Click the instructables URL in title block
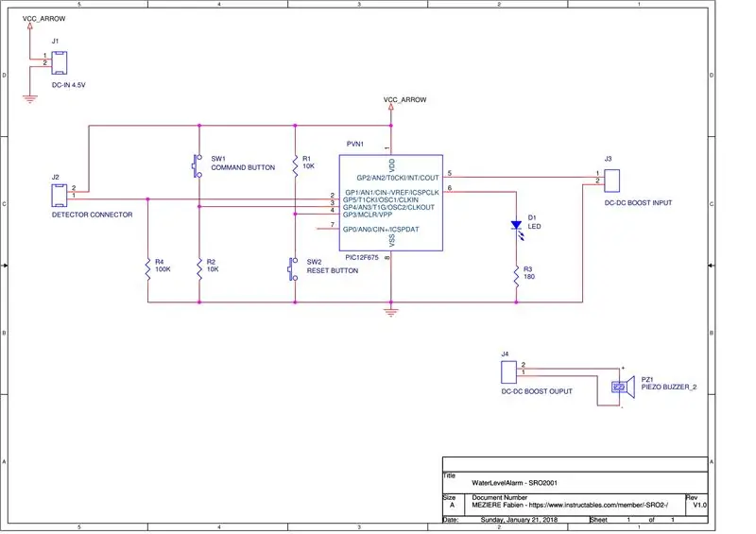Viewport: 756px width, 534px height. 598,505
